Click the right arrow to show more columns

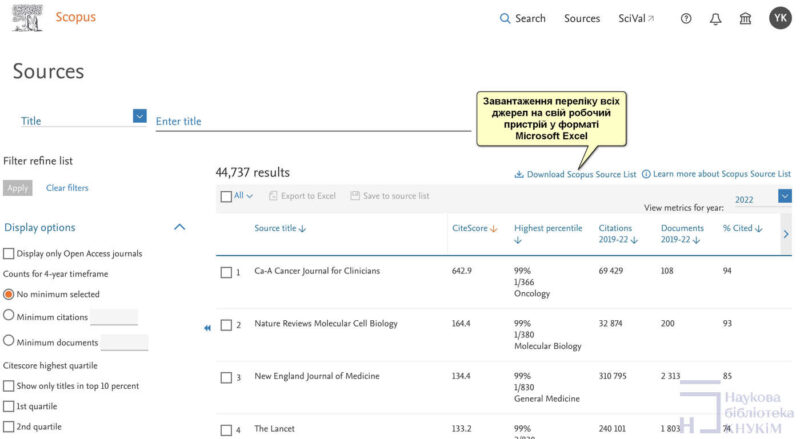pyautogui.click(x=786, y=233)
